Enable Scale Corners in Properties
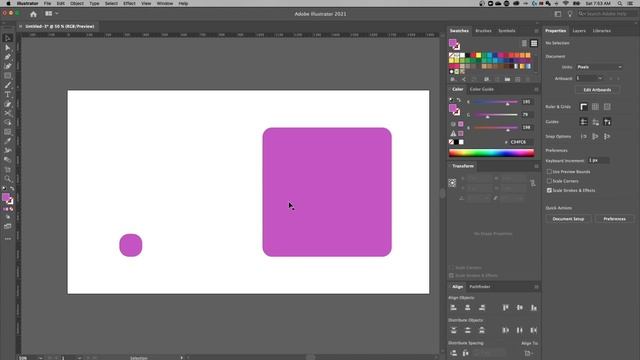 (x=549, y=181)
